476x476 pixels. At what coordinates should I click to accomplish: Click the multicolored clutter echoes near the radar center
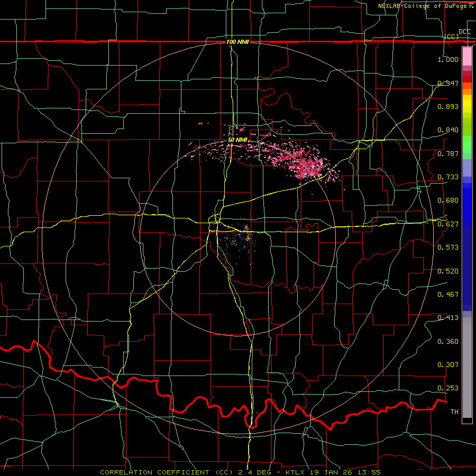click(x=241, y=239)
